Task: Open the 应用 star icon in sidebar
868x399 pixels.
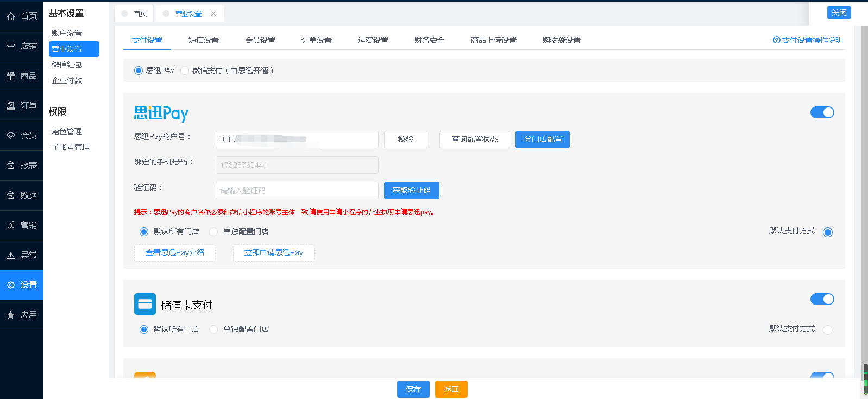Action: (11, 315)
